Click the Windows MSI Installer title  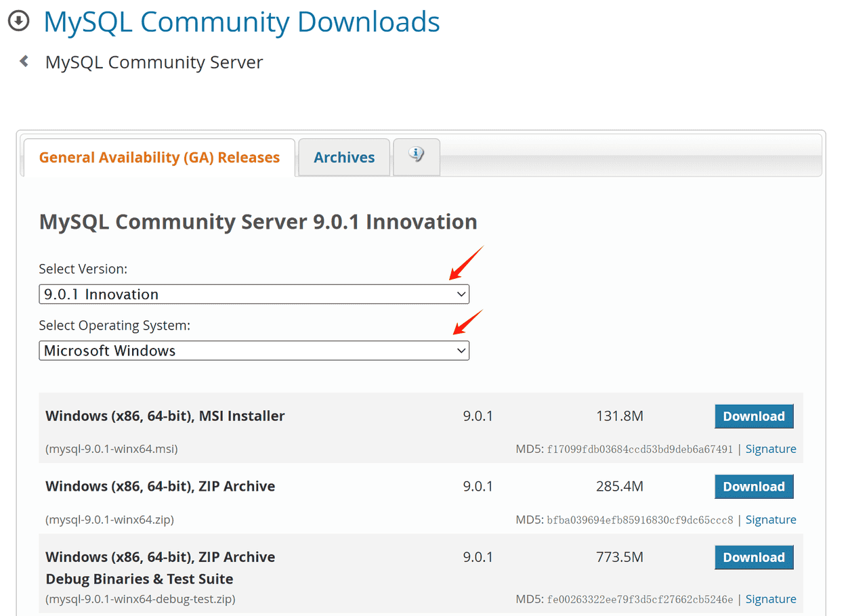point(165,416)
